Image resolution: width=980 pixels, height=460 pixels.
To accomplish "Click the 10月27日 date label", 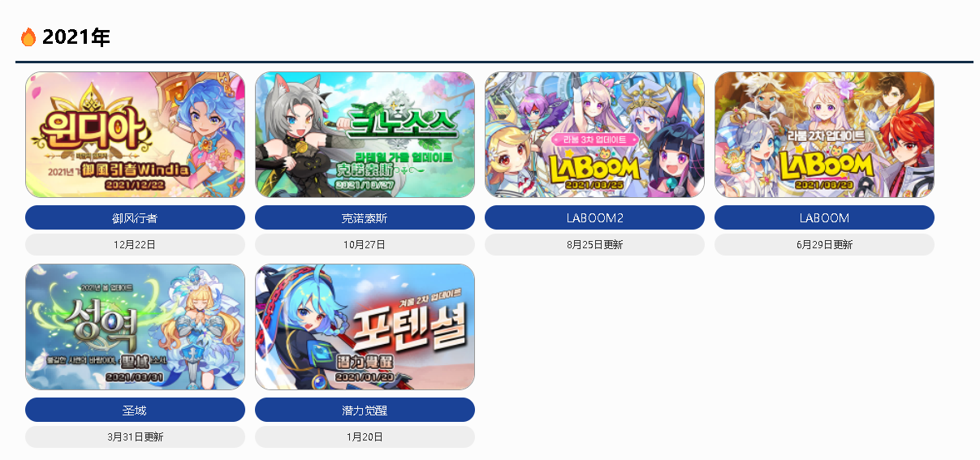I will [x=365, y=244].
